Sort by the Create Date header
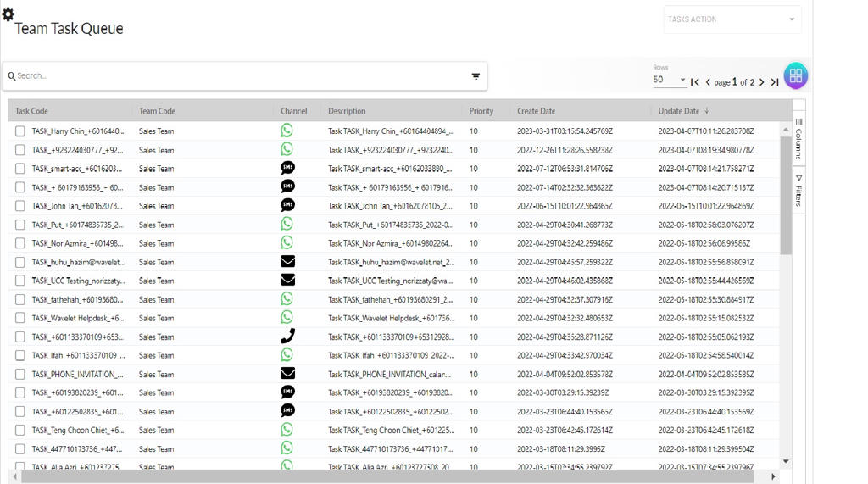This screenshot has width=868, height=484. point(536,111)
